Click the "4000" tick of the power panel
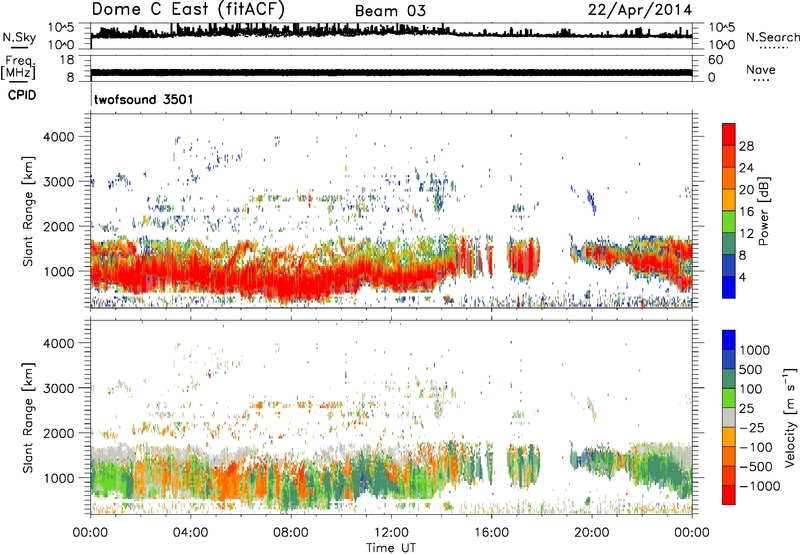Image resolution: width=800 pixels, height=554 pixels. (x=59, y=137)
